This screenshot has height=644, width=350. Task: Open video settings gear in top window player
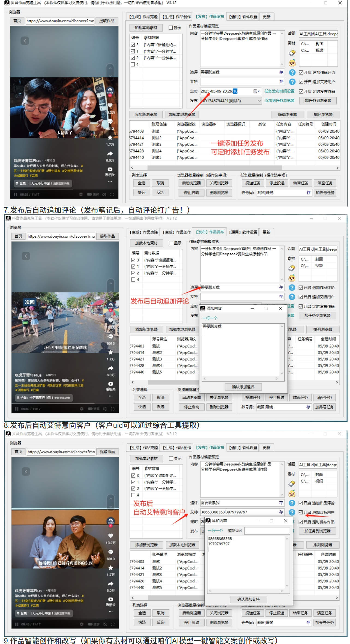coord(81,194)
